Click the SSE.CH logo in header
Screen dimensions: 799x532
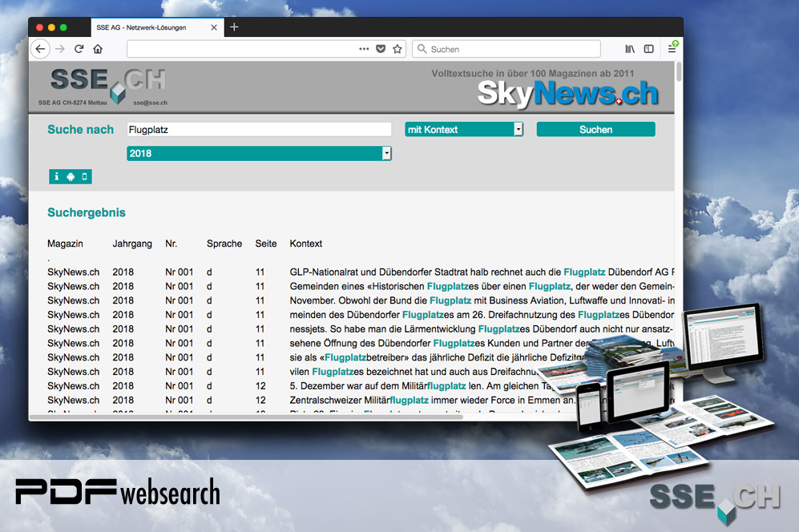tap(107, 85)
